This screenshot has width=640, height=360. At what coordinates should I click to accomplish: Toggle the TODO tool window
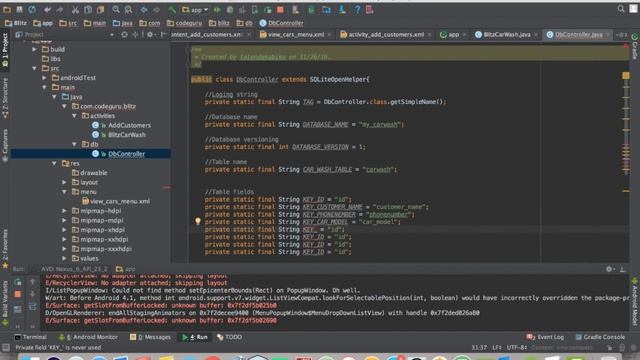click(229, 337)
